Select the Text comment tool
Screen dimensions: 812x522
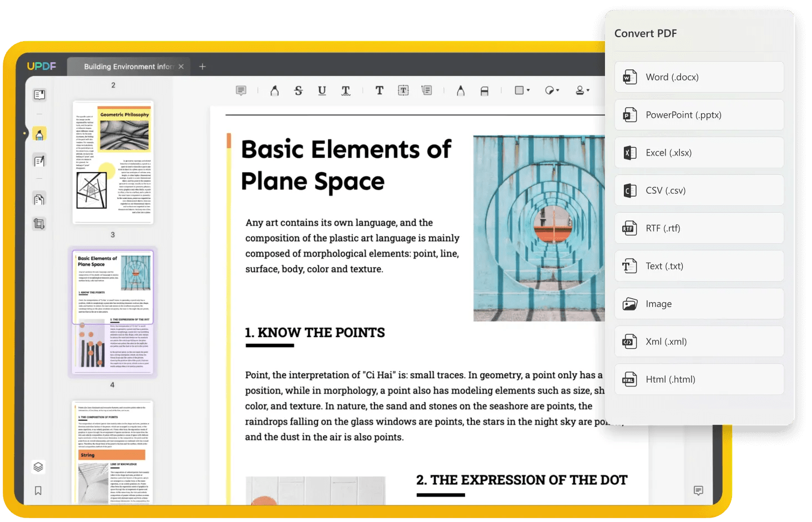(x=380, y=91)
